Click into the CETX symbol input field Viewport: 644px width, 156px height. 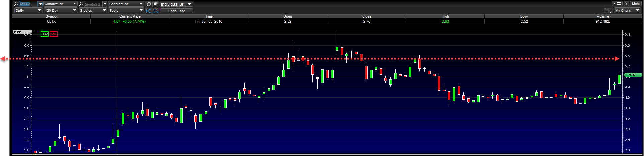28,4
